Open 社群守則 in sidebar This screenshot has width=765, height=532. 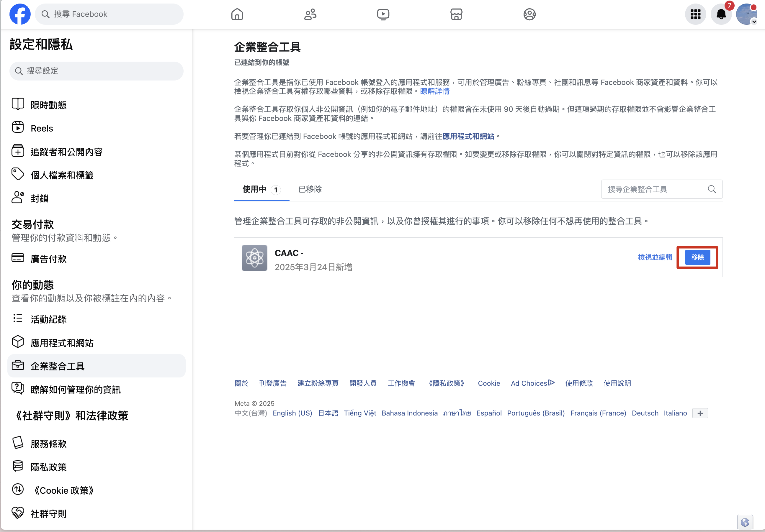point(96,513)
